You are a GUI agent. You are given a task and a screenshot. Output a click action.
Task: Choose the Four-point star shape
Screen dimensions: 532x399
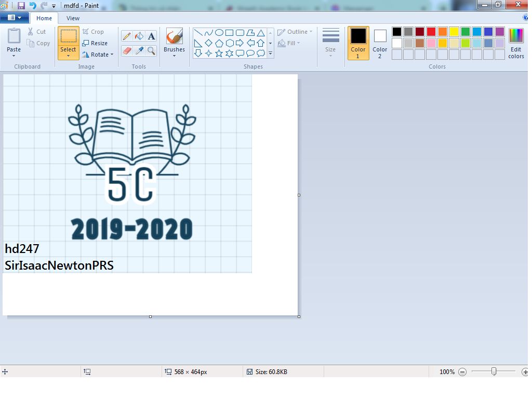[209, 54]
